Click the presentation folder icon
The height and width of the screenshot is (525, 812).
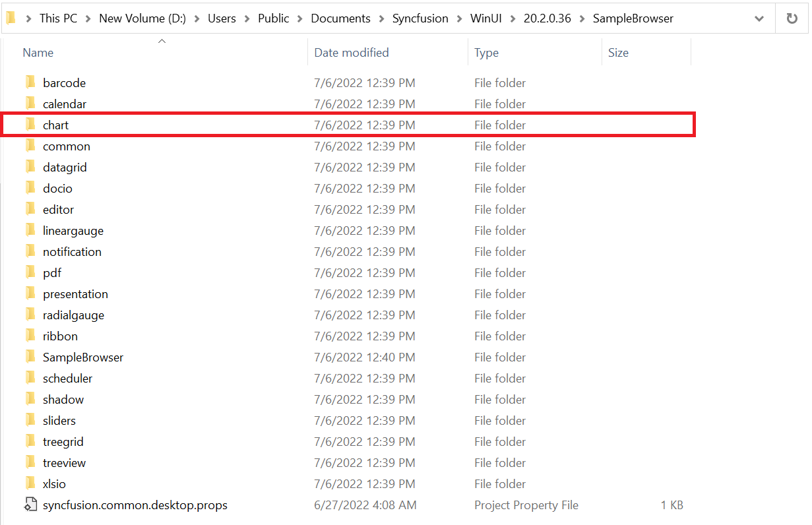click(x=30, y=293)
